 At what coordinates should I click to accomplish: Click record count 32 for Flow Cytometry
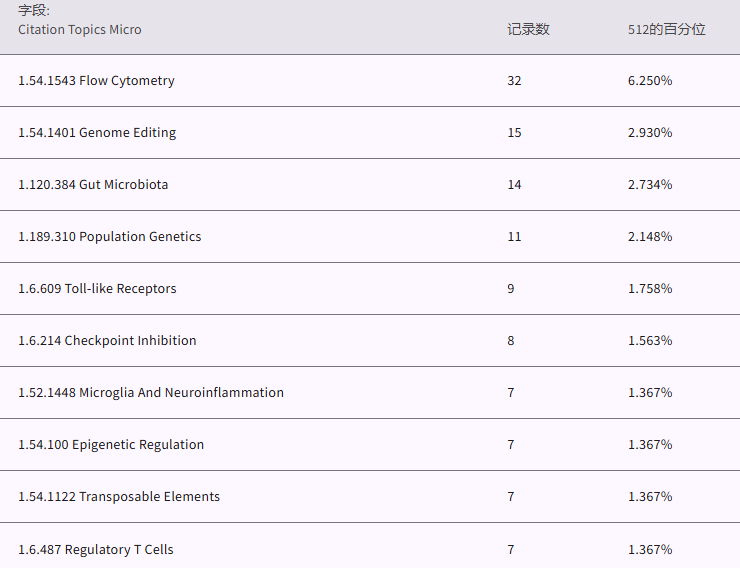(514, 81)
